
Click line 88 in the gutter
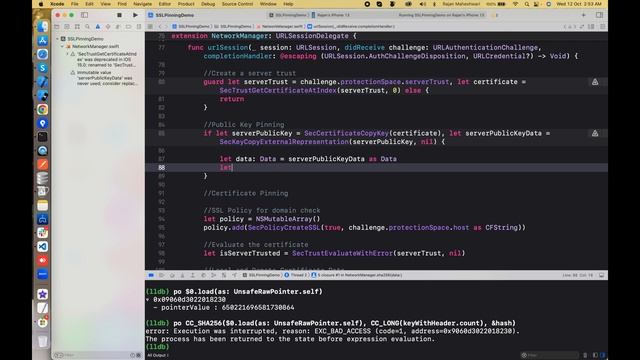coord(162,167)
